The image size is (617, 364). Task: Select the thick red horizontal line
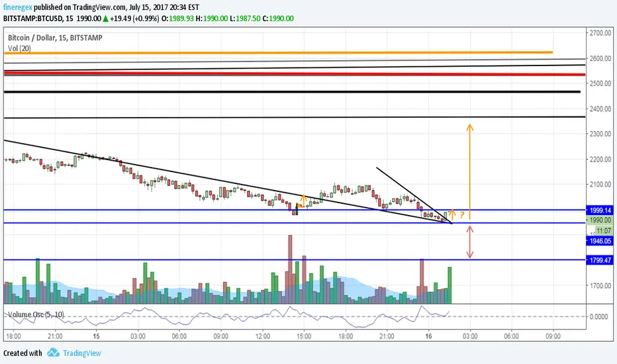pos(295,73)
